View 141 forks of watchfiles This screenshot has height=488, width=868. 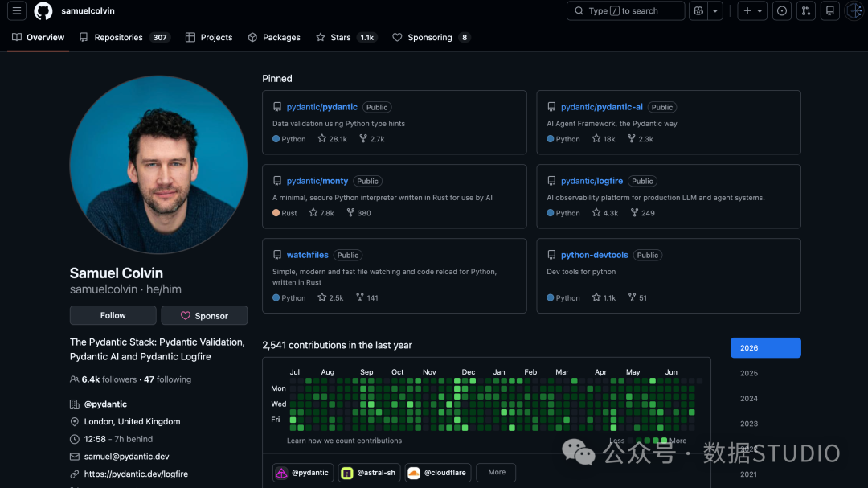(x=366, y=297)
